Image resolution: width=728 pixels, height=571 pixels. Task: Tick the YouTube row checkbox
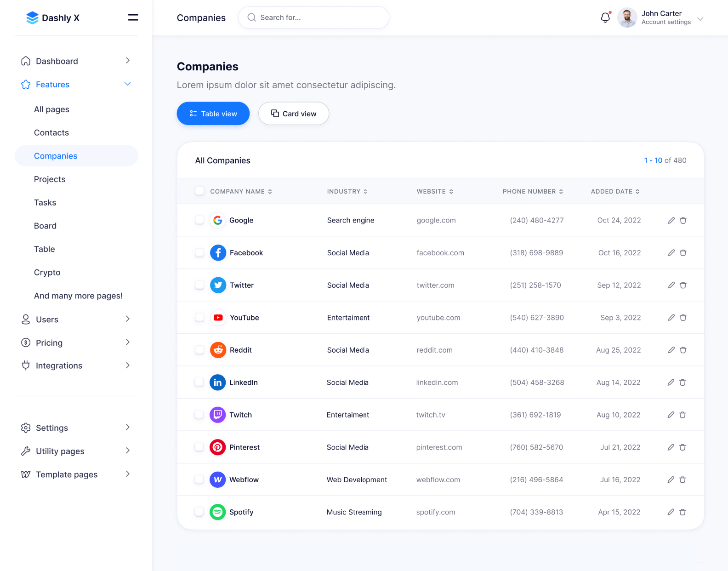tap(199, 317)
